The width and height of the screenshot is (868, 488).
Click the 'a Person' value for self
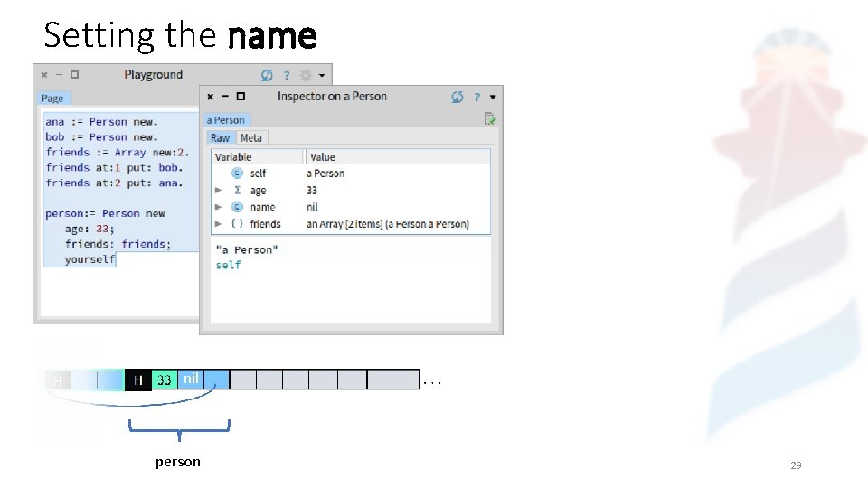click(325, 174)
